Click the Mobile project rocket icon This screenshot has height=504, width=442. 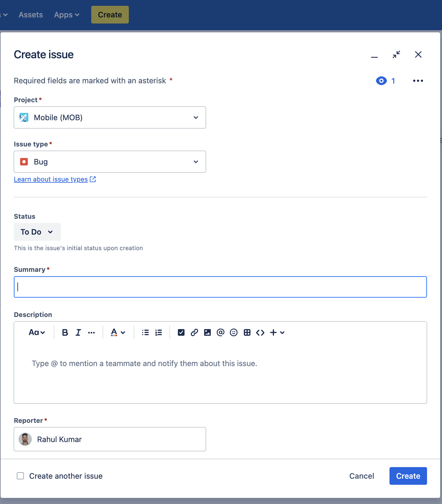pyautogui.click(x=24, y=117)
